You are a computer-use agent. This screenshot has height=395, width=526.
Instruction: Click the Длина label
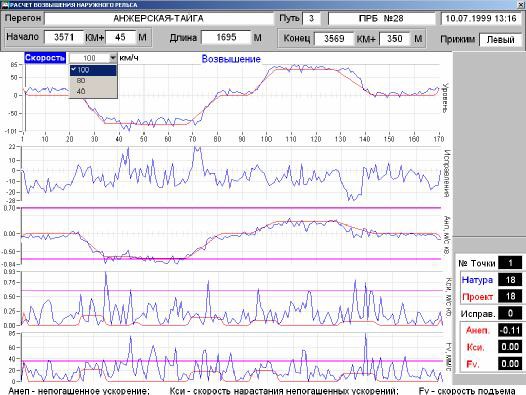183,38
